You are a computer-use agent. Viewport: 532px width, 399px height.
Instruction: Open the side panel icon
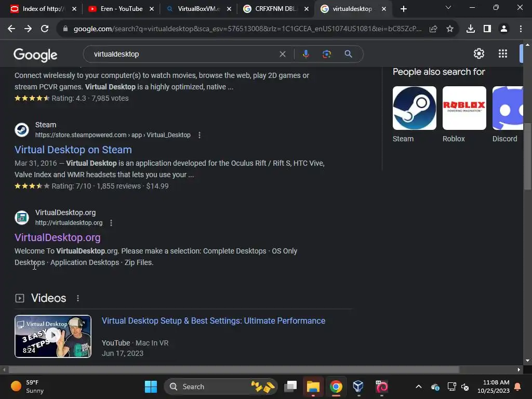tap(487, 29)
